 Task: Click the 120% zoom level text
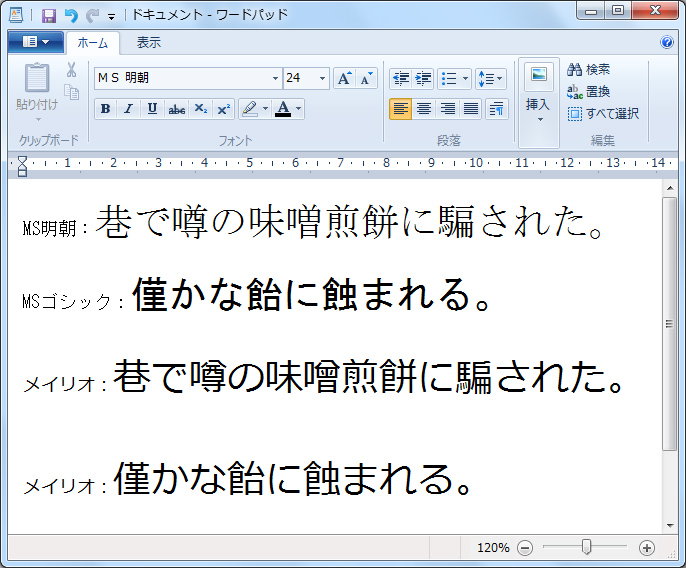[493, 548]
